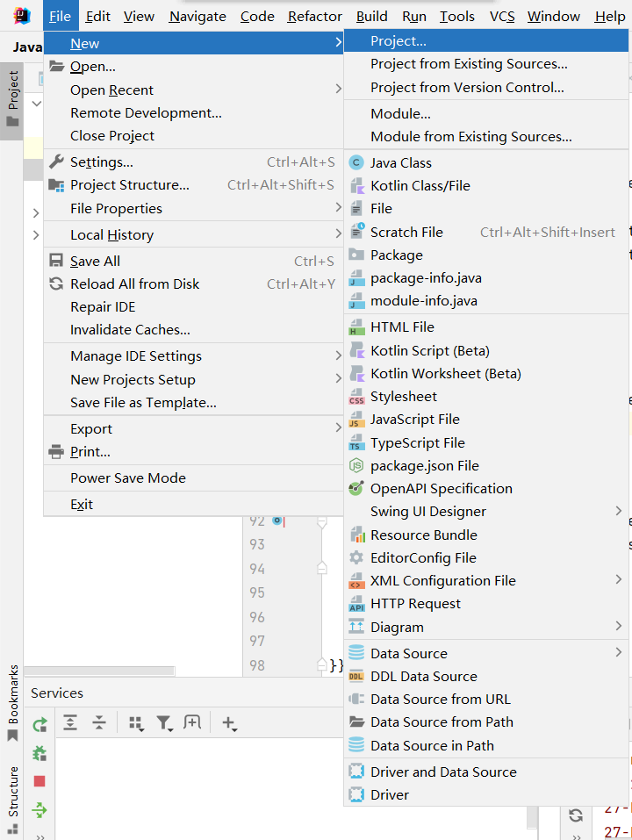Click the Resource Bundle icon
Image resolution: width=632 pixels, height=840 pixels.
356,535
